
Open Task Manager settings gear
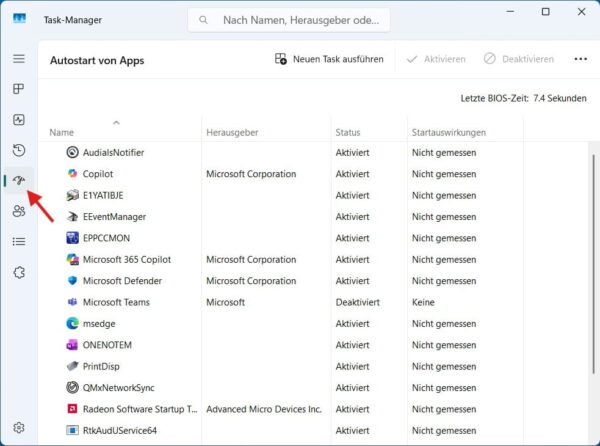point(19,427)
